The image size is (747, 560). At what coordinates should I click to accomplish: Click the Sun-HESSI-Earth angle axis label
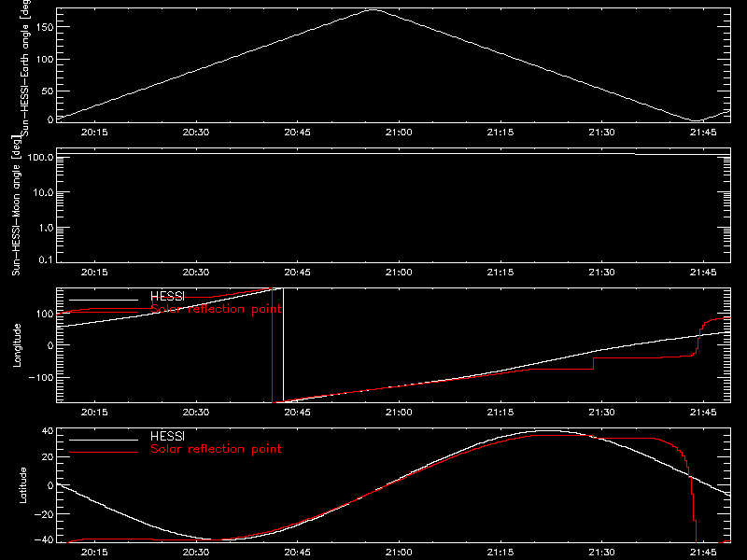pos(25,68)
